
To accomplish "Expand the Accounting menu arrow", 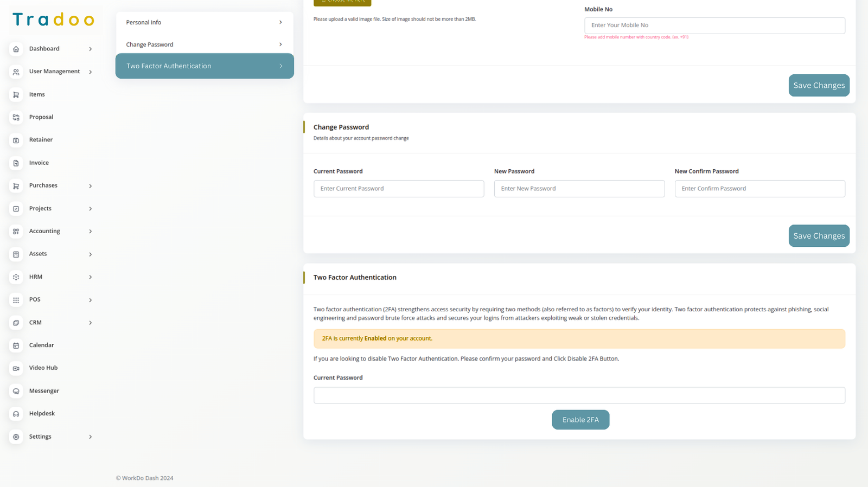I will tap(91, 232).
